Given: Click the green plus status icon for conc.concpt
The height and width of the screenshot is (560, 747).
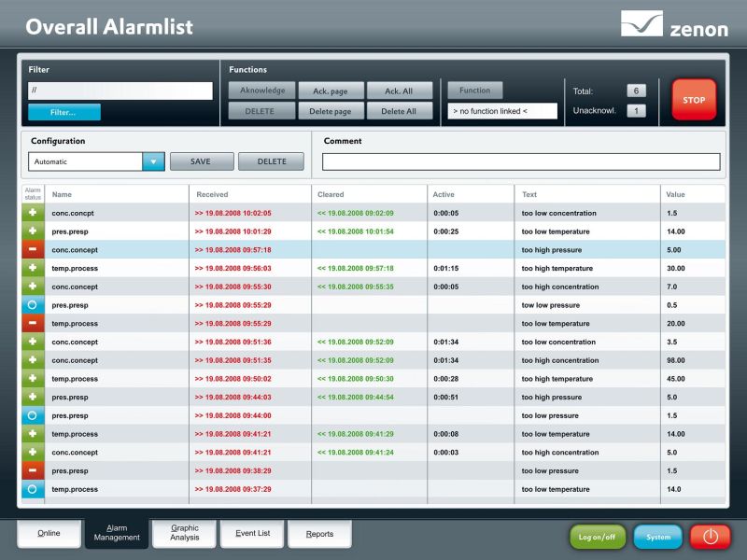Looking at the screenshot, I should tap(33, 213).
